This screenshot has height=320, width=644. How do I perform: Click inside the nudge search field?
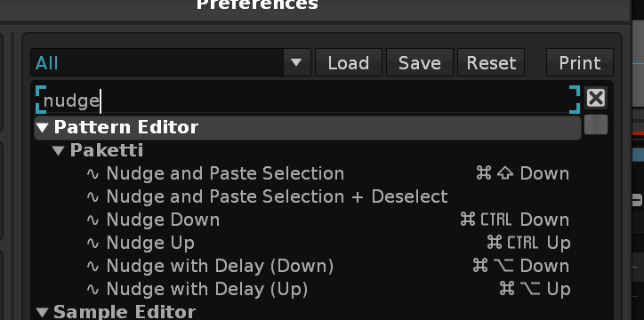(308, 100)
